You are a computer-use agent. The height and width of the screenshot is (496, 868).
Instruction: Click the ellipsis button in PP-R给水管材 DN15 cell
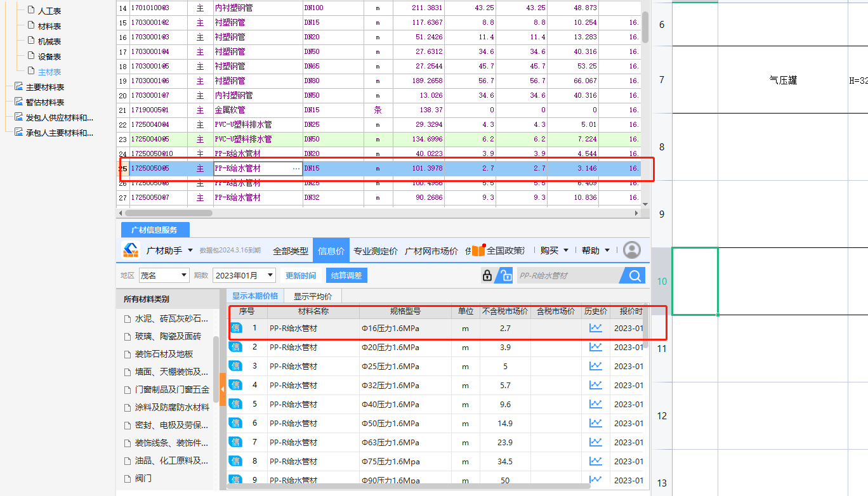(x=296, y=169)
